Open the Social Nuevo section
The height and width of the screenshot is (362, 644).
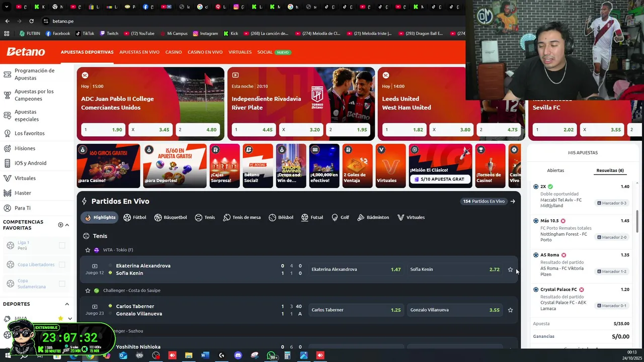pos(274,52)
